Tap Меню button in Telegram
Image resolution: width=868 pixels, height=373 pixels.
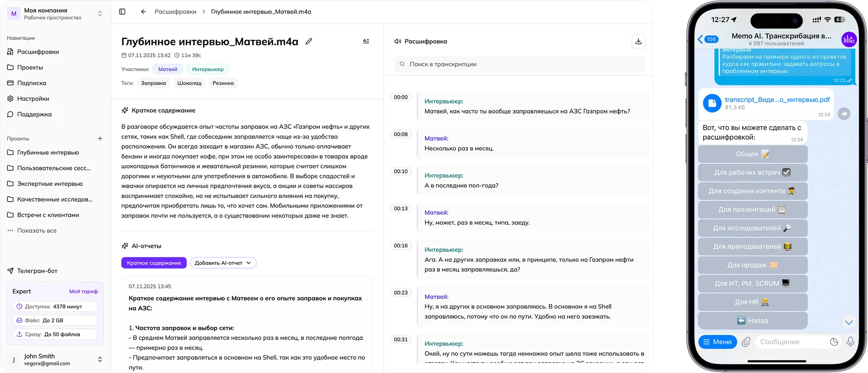717,342
